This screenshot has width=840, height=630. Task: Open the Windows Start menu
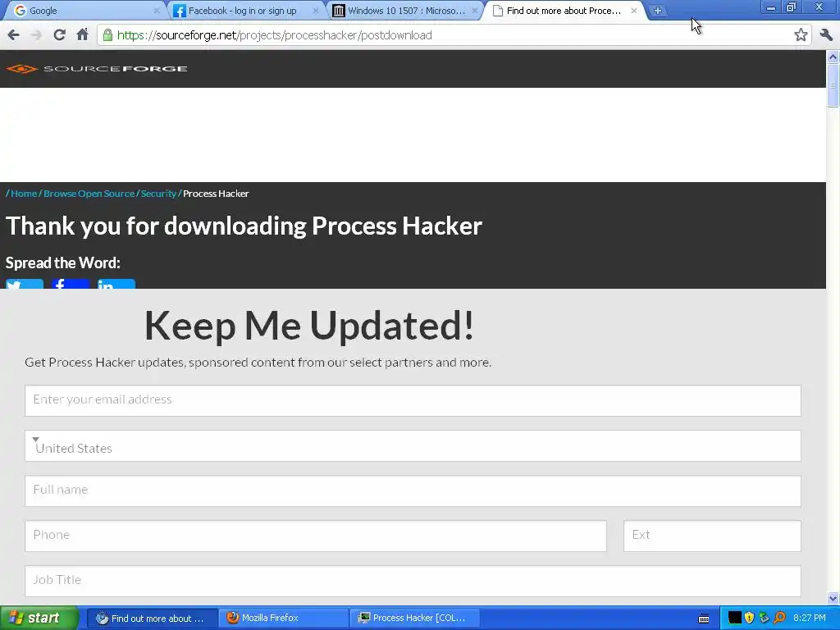(39, 619)
